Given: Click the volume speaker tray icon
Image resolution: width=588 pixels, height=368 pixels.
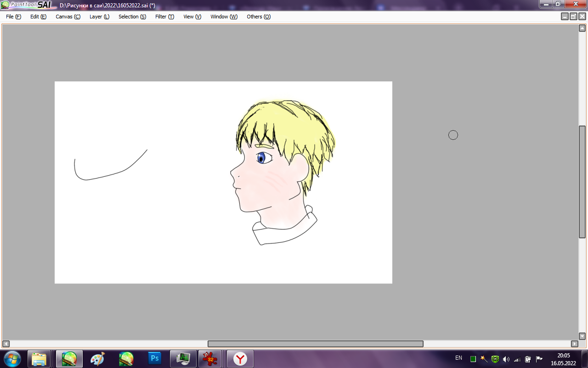Looking at the screenshot, I should [506, 359].
